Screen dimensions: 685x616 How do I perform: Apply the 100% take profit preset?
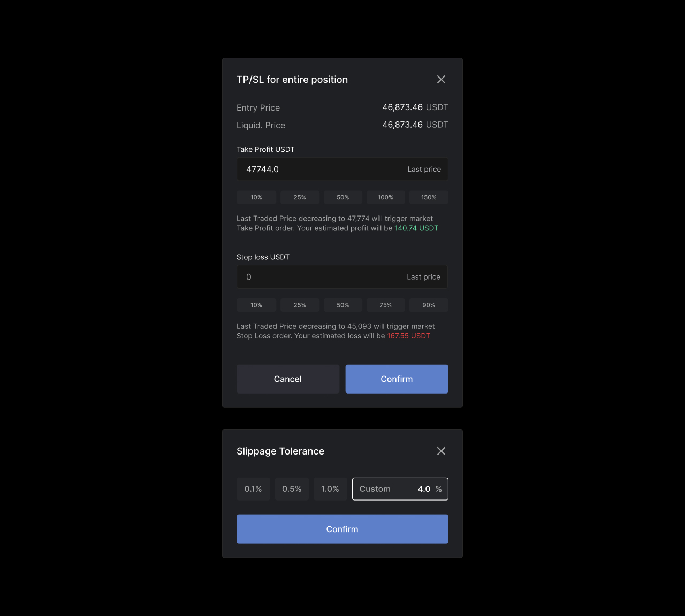pyautogui.click(x=385, y=197)
